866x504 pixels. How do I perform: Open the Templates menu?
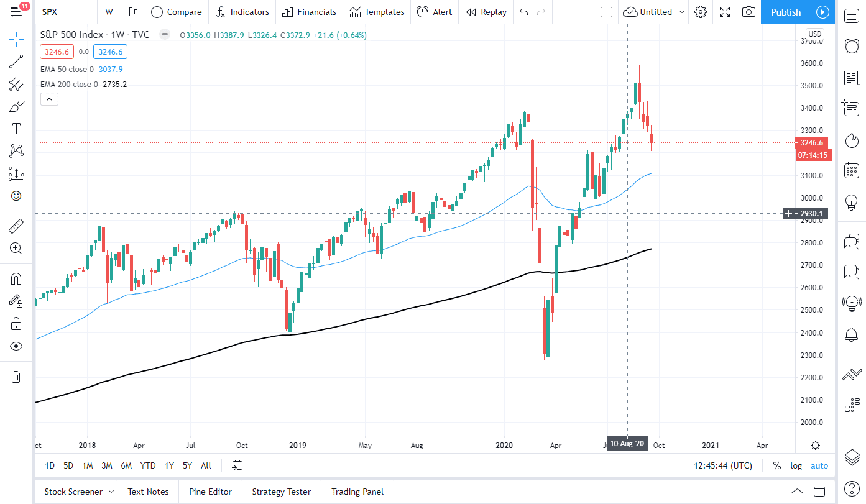pyautogui.click(x=377, y=12)
